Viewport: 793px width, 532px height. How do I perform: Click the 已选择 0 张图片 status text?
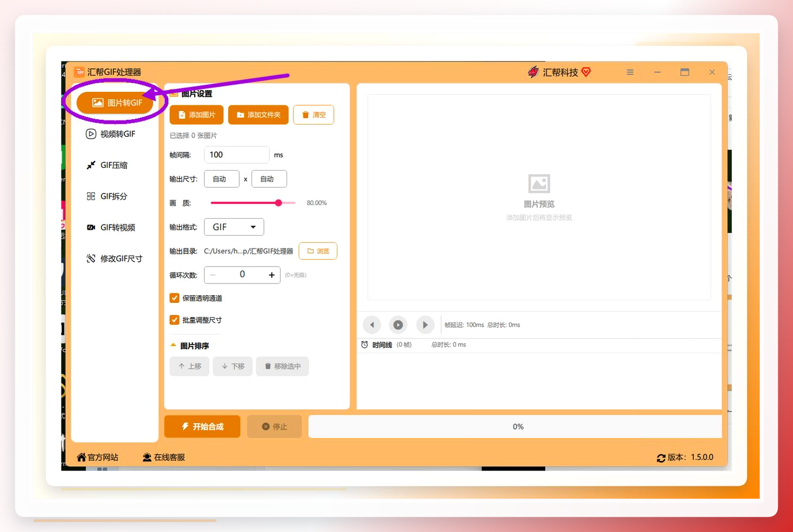(193, 136)
